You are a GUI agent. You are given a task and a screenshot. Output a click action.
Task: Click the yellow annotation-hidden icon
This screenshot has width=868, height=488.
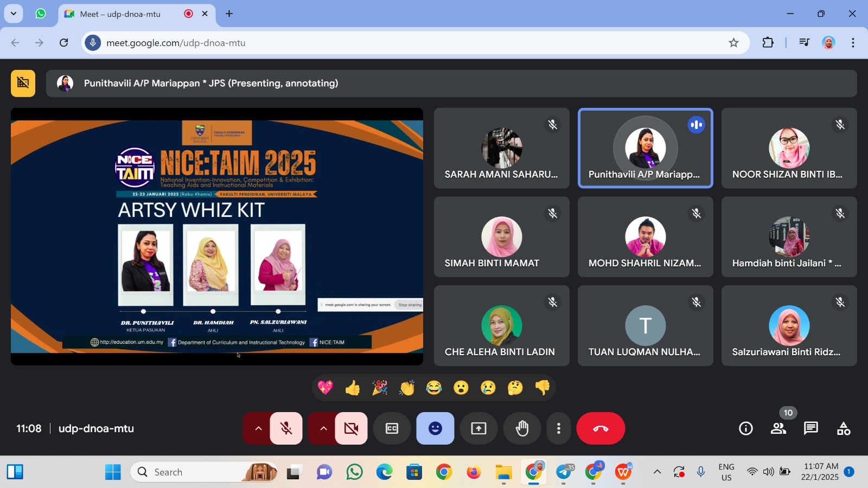pos(23,83)
